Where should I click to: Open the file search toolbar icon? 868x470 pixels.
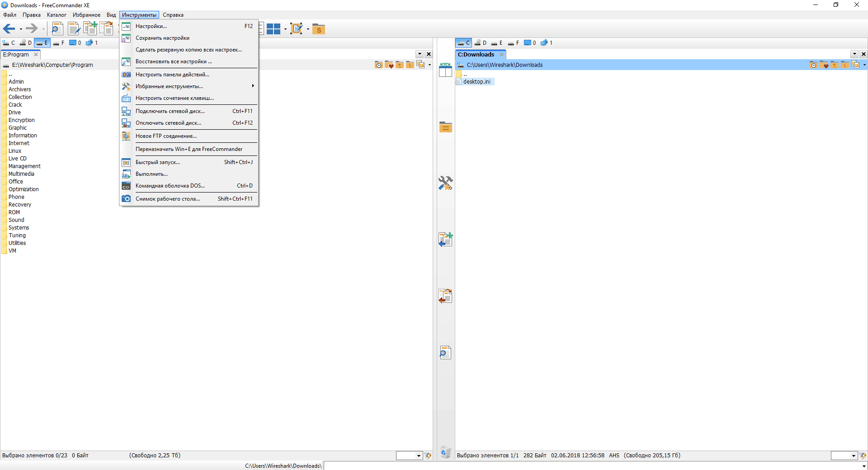57,29
